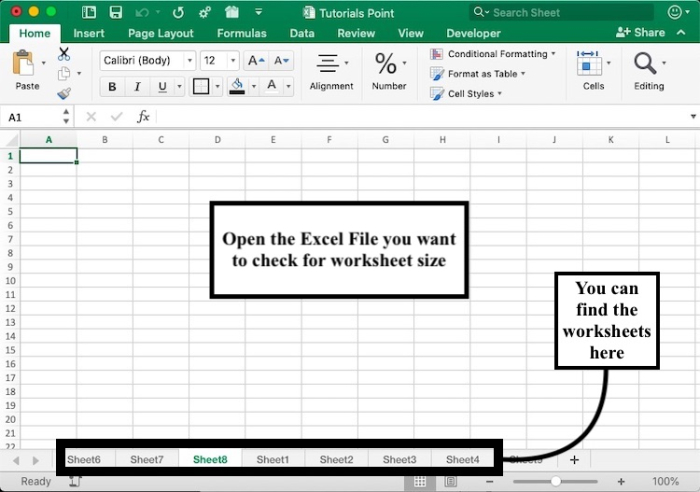
Task: Toggle Italic formatting
Action: click(x=137, y=87)
